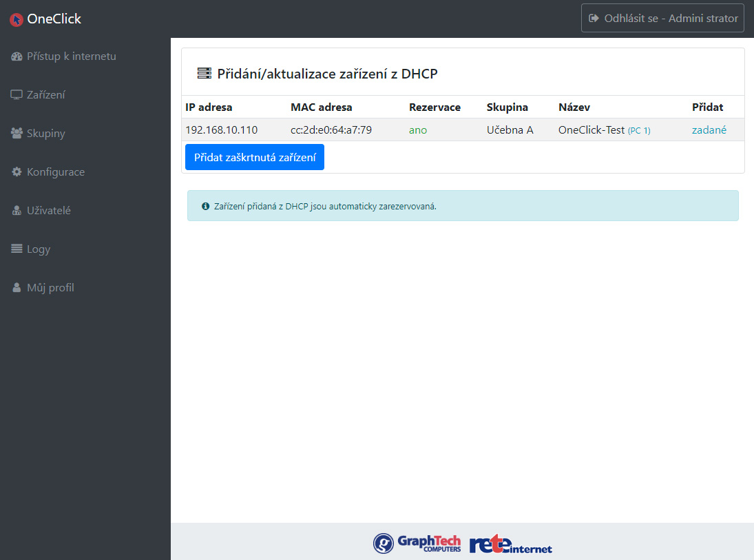Click the Název column header
Image resolution: width=754 pixels, height=560 pixels.
tap(574, 107)
